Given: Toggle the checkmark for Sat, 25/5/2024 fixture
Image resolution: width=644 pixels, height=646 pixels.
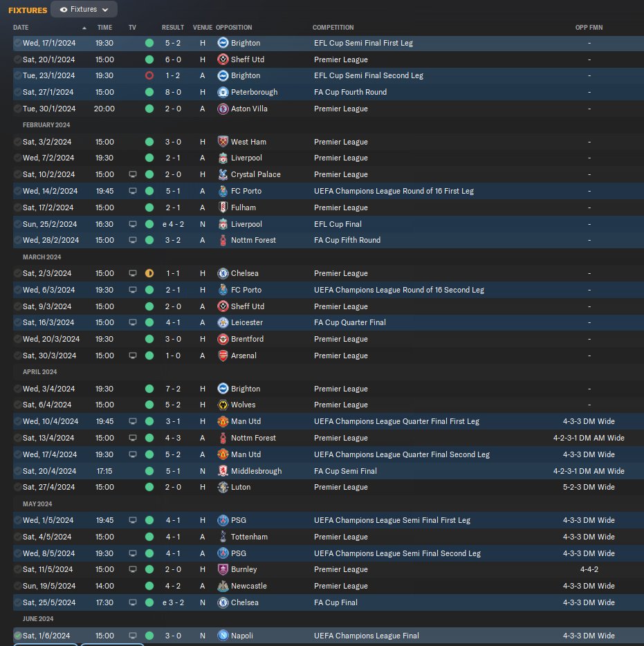Looking at the screenshot, I should pos(18,602).
